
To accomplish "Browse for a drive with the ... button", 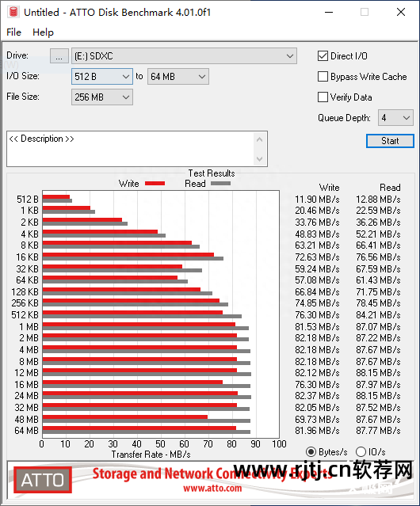I will click(59, 56).
